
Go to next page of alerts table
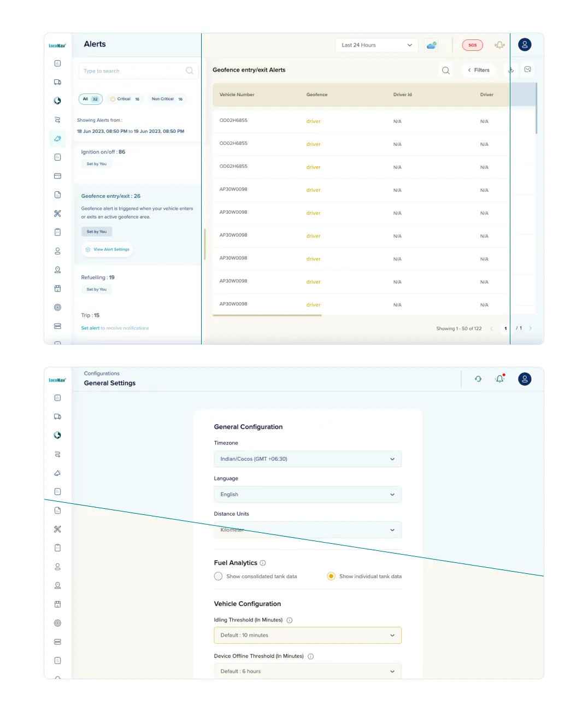point(531,328)
